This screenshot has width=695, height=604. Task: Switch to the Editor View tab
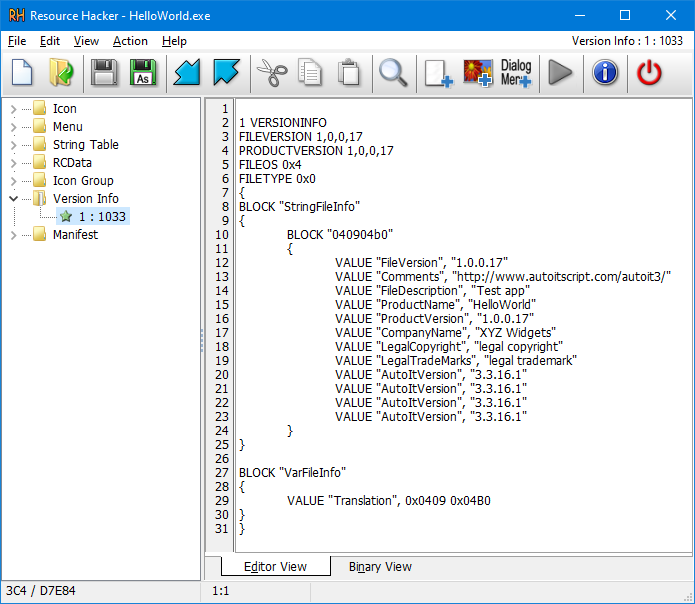[275, 567]
